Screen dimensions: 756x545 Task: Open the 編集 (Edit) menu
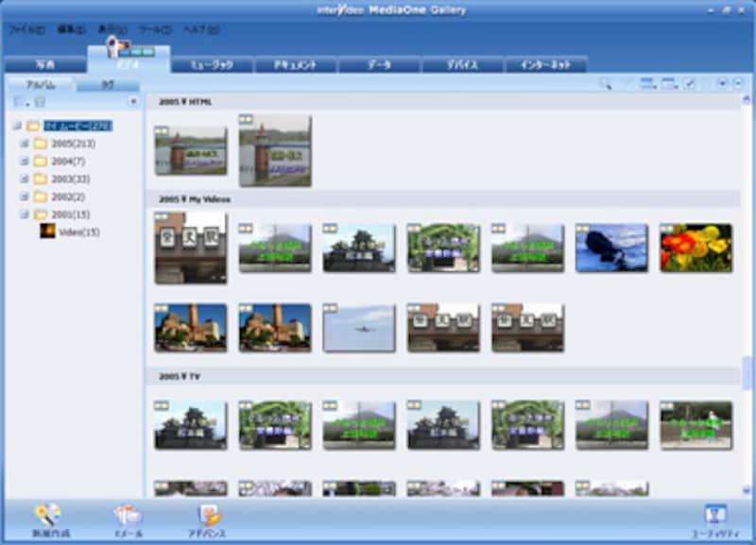pyautogui.click(x=72, y=30)
